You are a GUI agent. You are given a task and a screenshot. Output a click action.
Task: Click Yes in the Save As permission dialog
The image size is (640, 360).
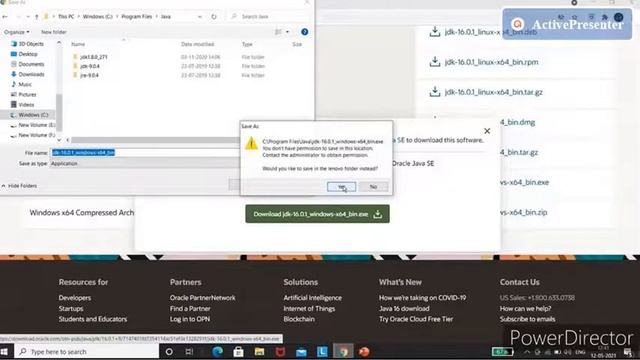(x=341, y=187)
